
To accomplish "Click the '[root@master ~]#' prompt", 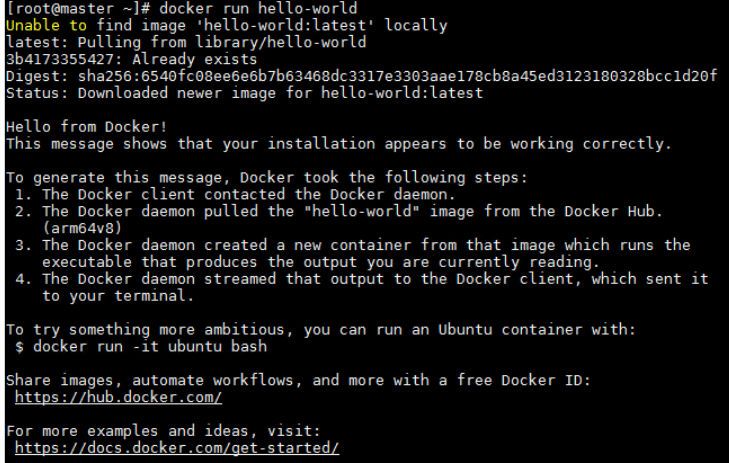I will tap(78, 8).
